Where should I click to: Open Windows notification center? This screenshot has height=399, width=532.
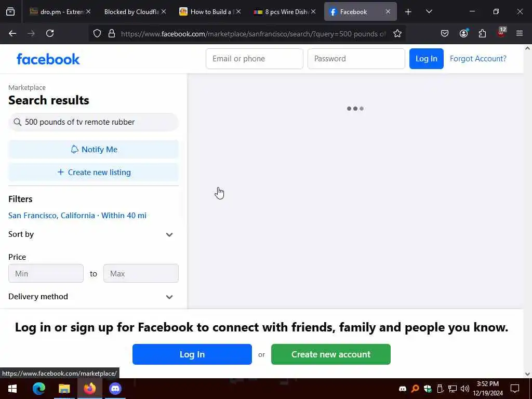point(515,389)
